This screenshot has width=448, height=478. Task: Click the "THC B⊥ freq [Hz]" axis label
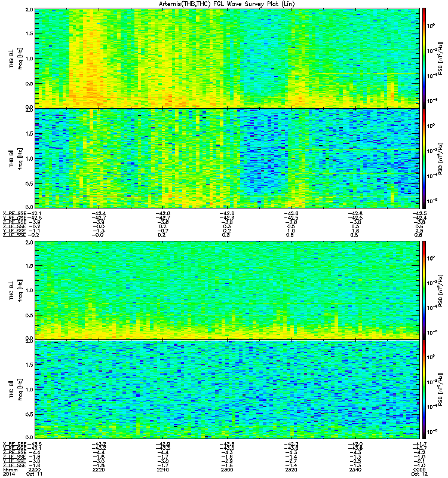(16, 290)
